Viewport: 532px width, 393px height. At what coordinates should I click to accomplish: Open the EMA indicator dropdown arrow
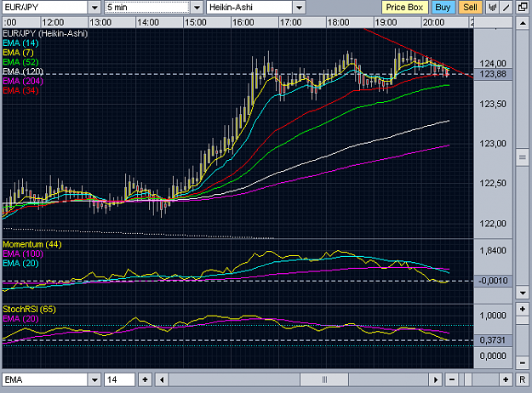94,379
